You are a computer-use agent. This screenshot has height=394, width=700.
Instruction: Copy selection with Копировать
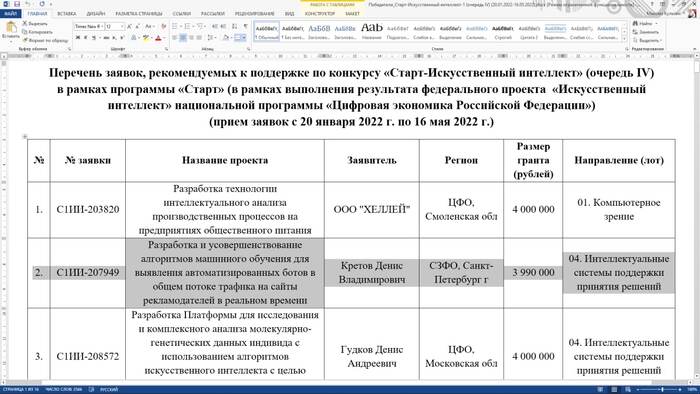38,32
